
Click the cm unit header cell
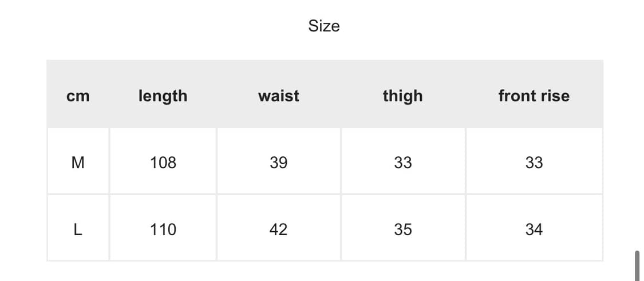[78, 96]
